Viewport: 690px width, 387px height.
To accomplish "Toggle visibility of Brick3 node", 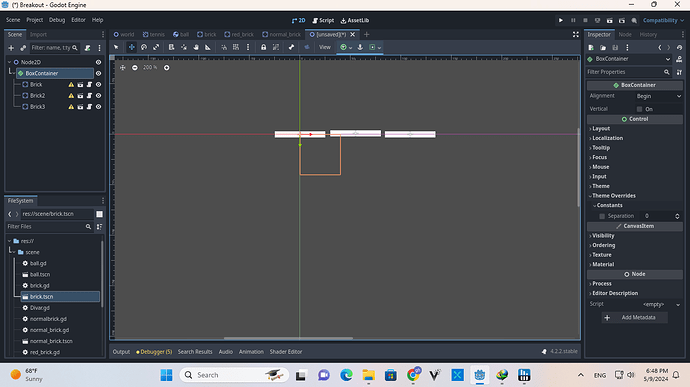I will [99, 107].
